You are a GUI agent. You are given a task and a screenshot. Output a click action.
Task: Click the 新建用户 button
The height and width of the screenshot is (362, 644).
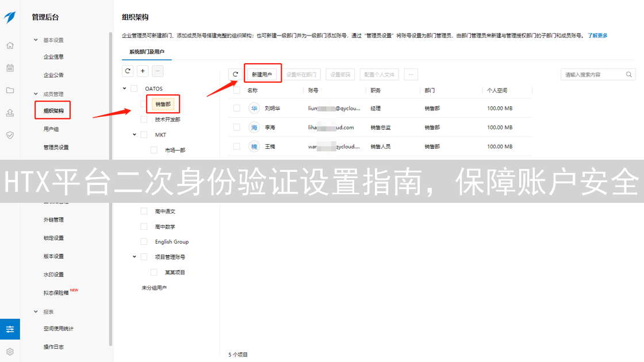pyautogui.click(x=262, y=74)
